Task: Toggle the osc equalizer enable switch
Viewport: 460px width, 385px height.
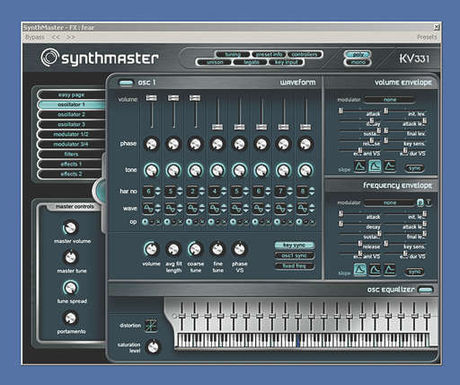Action: click(425, 290)
